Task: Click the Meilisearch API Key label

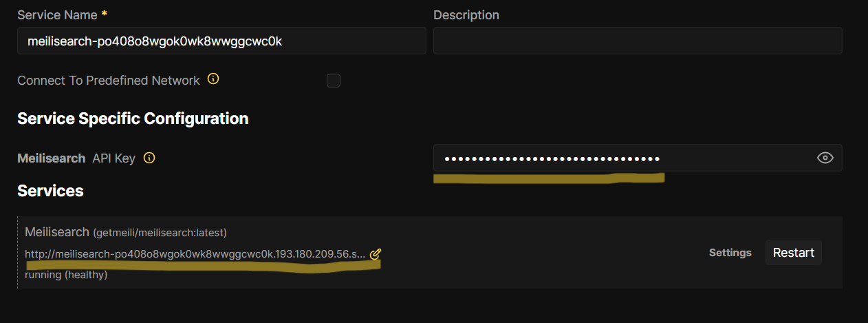Action: (x=76, y=158)
